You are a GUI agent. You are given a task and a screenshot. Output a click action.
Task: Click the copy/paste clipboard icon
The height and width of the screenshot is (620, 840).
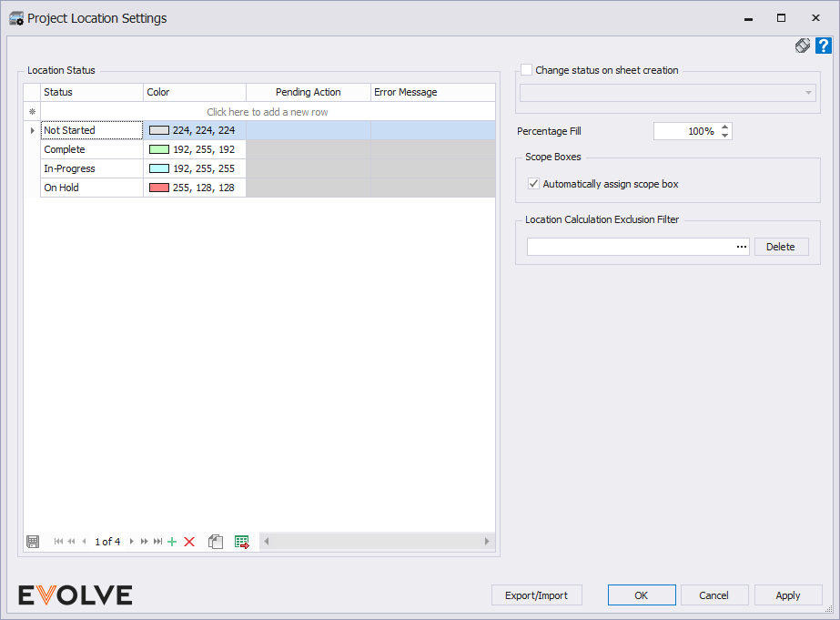(x=216, y=541)
